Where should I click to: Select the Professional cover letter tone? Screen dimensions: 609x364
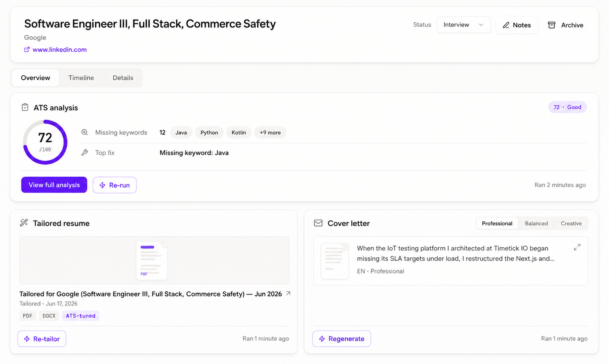click(x=497, y=223)
